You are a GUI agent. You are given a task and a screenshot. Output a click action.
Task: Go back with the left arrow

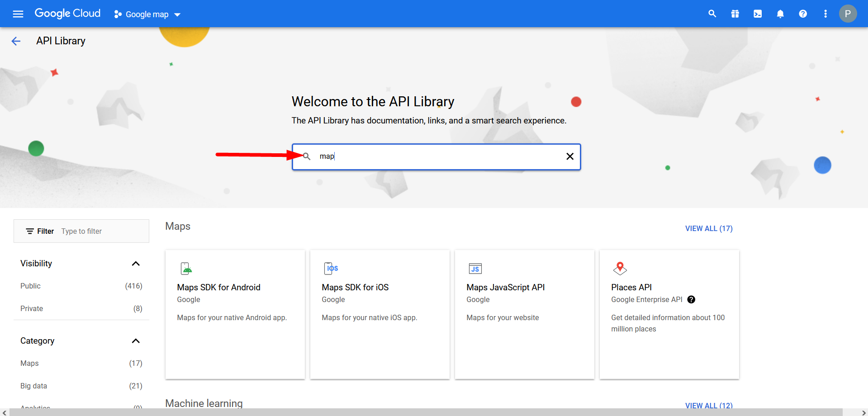(x=16, y=41)
